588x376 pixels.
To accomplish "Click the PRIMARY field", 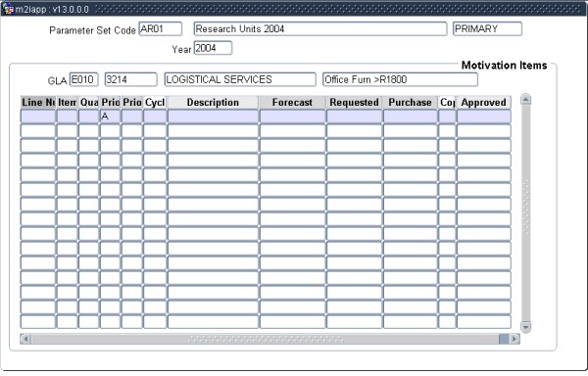I will 487,28.
